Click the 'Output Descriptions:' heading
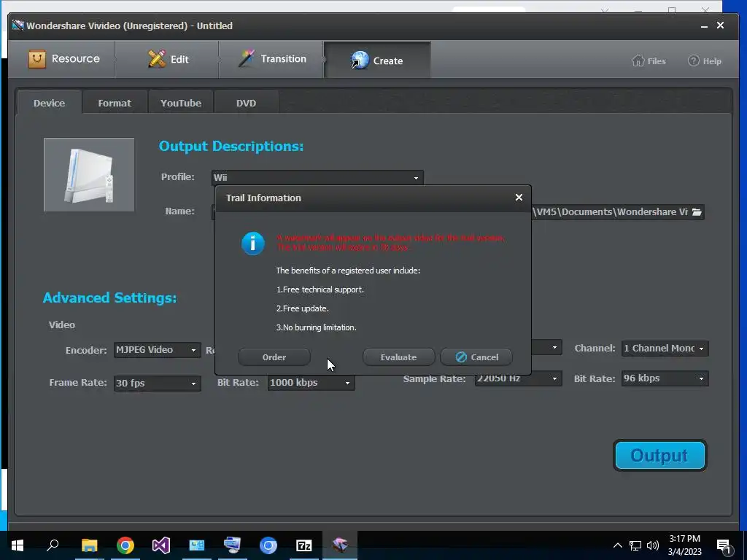 click(231, 146)
